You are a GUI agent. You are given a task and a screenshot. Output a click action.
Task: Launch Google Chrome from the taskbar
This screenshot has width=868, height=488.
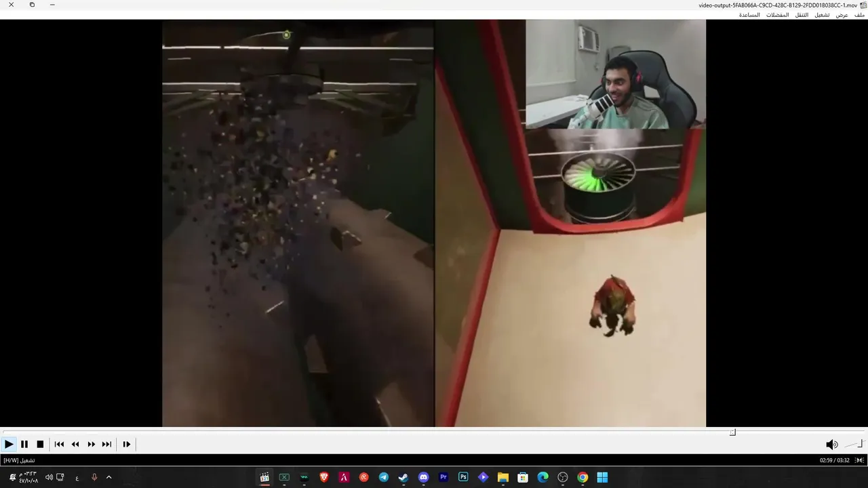[583, 477]
